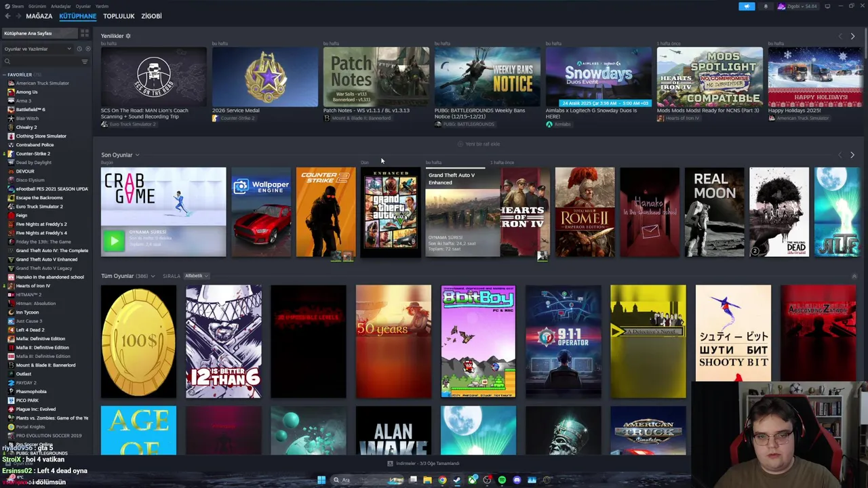Select Euro Truck Simulator 2 in sidebar
868x488 pixels.
tap(39, 207)
